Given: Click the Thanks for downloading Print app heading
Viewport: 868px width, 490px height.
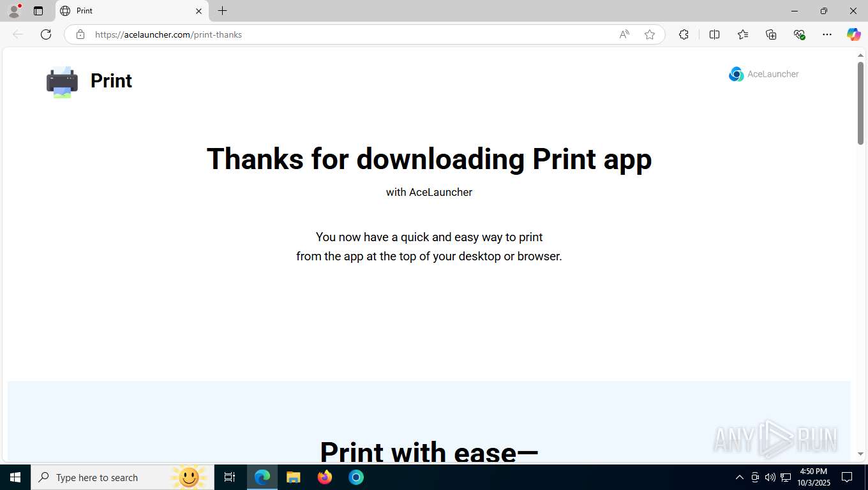Looking at the screenshot, I should pyautogui.click(x=429, y=159).
